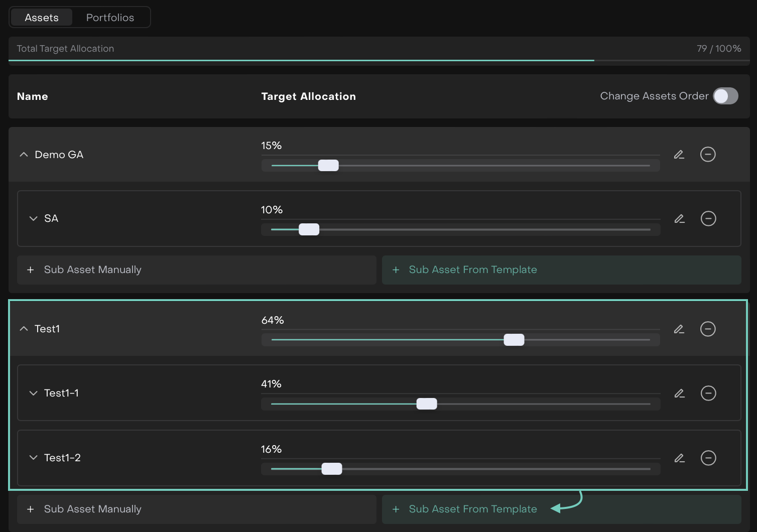
Task: Click the Test1 allocation slider handle
Action: pos(514,340)
